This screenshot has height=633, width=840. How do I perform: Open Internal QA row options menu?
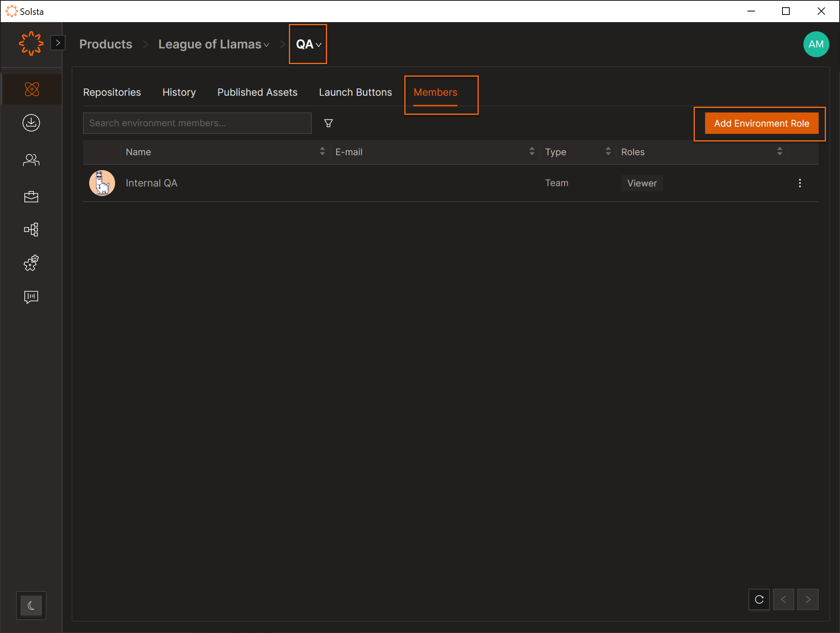point(800,183)
